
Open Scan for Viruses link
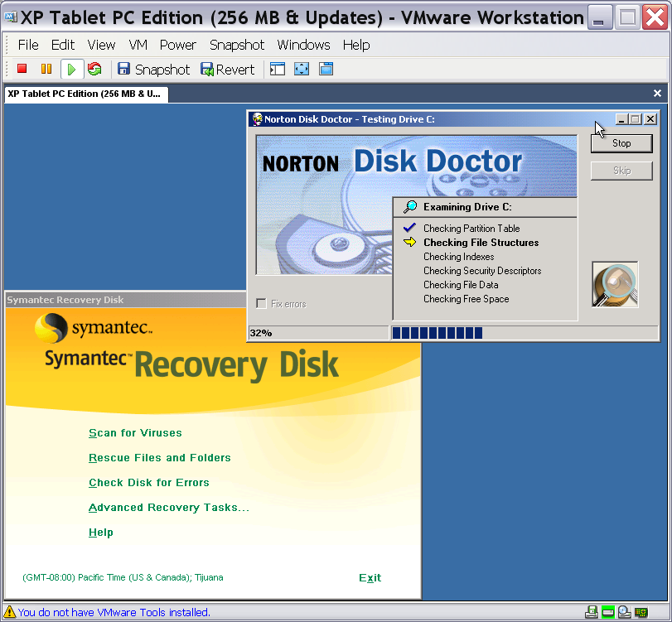click(135, 432)
